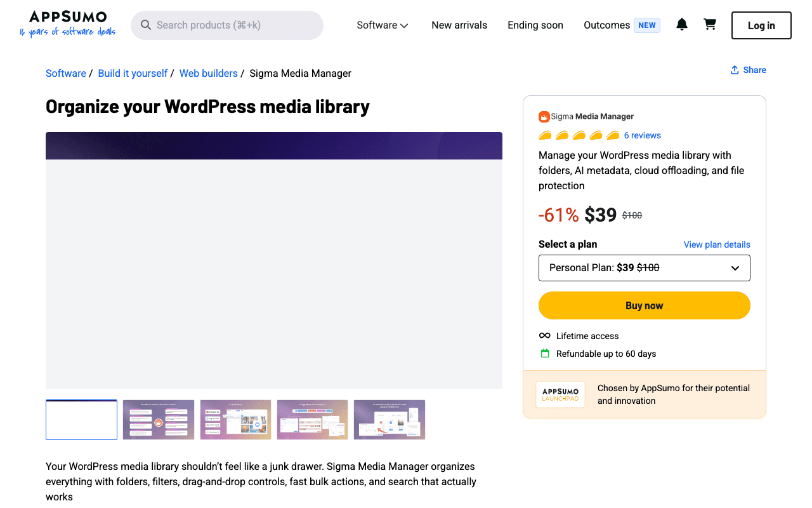
Task: Select the fourth image metadata thumbnail
Action: (313, 420)
